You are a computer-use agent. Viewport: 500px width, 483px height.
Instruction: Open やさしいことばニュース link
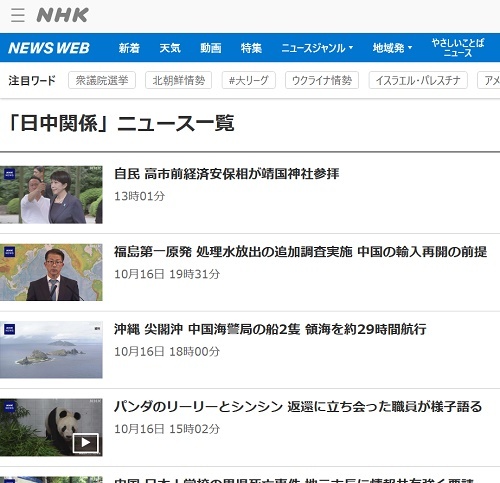[458, 48]
